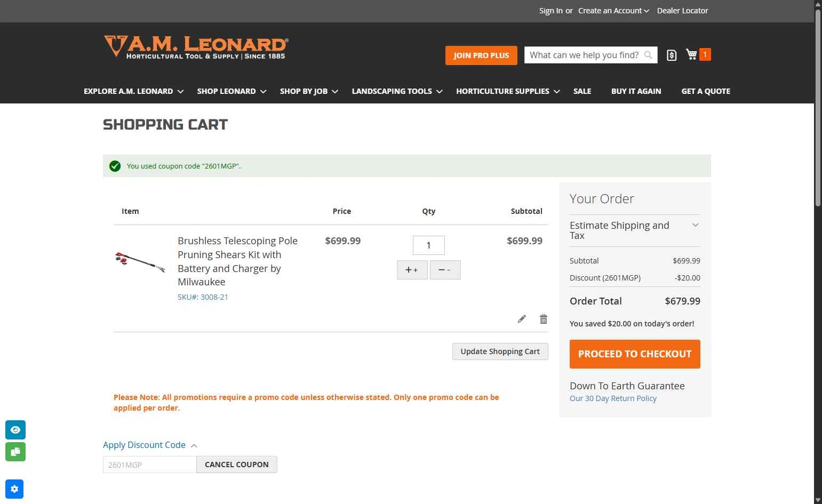Screen dimensions: 822x504
Task: Click the Discount (2601MGP) label
Action: point(605,278)
